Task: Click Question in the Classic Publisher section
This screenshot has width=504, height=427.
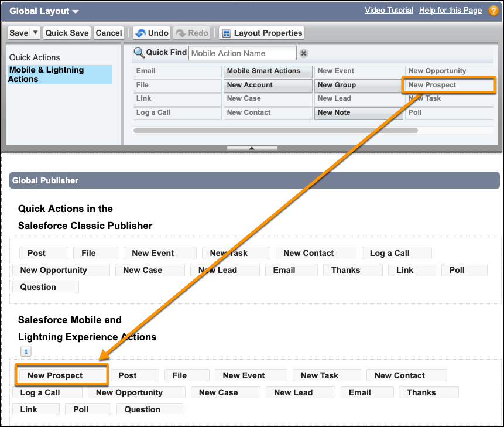Action: click(x=46, y=287)
